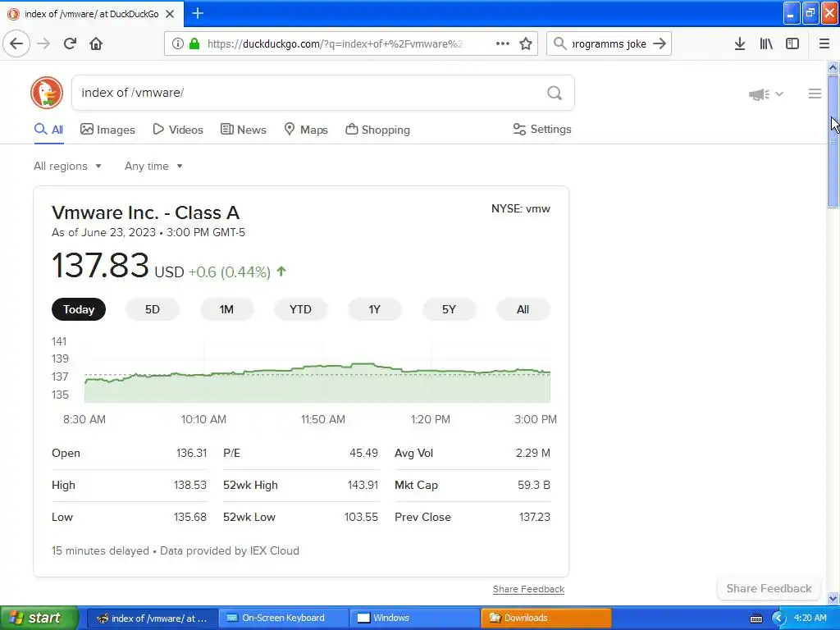Select the 5Y chart range
The width and height of the screenshot is (840, 630).
[449, 309]
